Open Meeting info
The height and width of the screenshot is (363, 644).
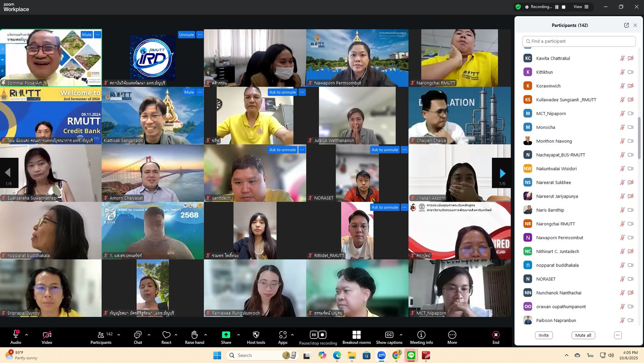(x=421, y=335)
